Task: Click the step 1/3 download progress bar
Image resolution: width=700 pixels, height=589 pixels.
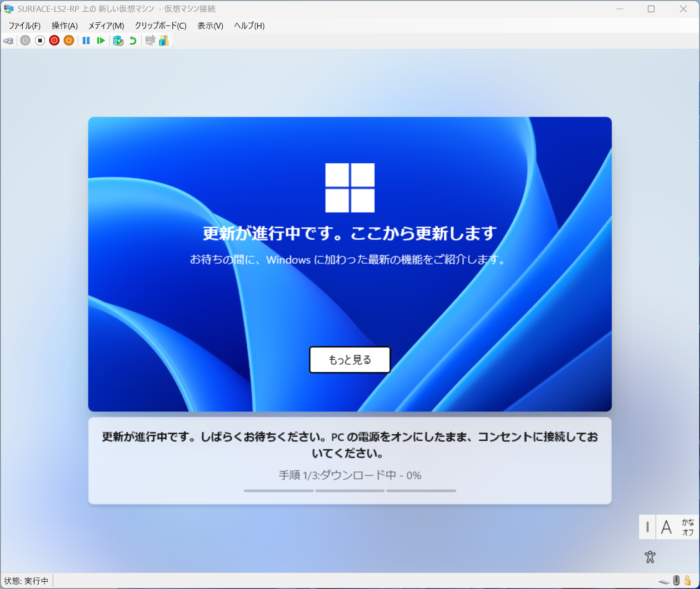Action: (278, 491)
